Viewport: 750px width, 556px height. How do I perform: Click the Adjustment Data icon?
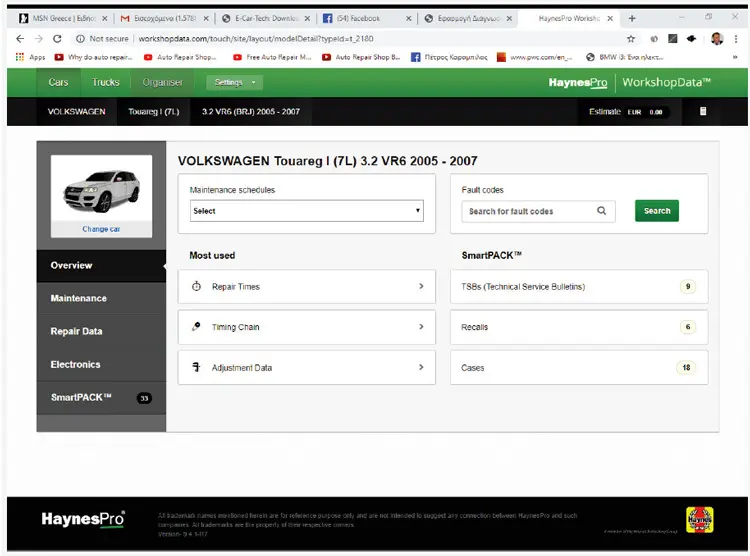coord(196,367)
